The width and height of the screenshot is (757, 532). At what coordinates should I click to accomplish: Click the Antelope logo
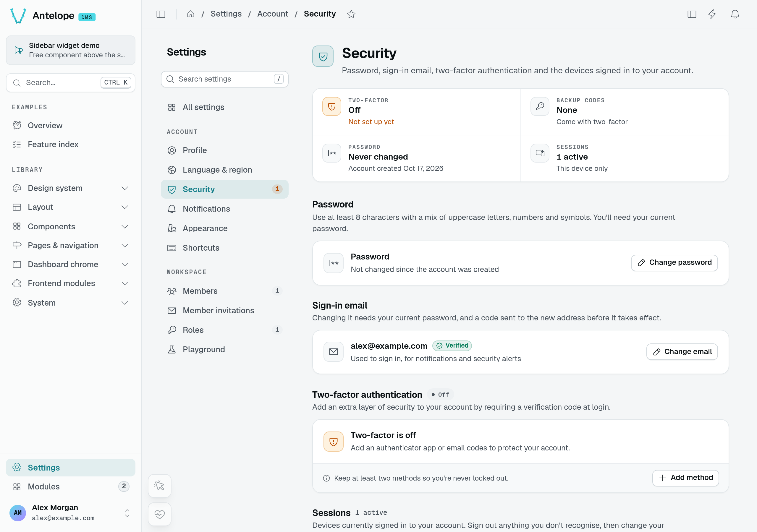(18, 16)
